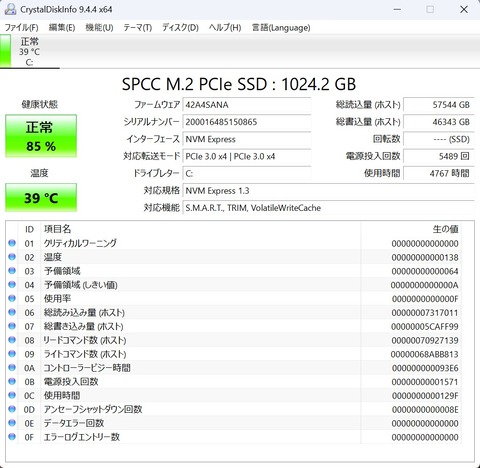The width and height of the screenshot is (480, 468).
Task: Close the CrystalDiskInfo window
Action: [464, 9]
